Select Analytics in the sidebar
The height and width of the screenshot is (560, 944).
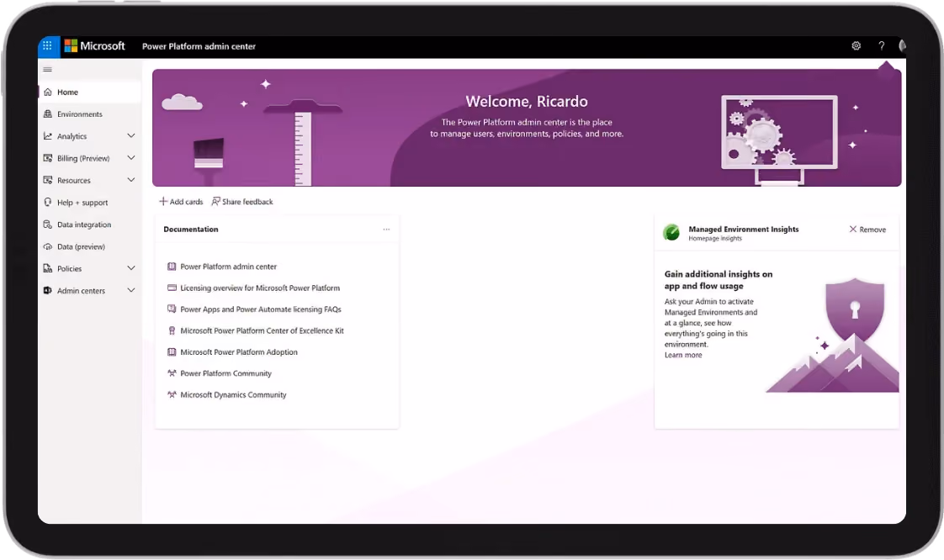coord(90,136)
